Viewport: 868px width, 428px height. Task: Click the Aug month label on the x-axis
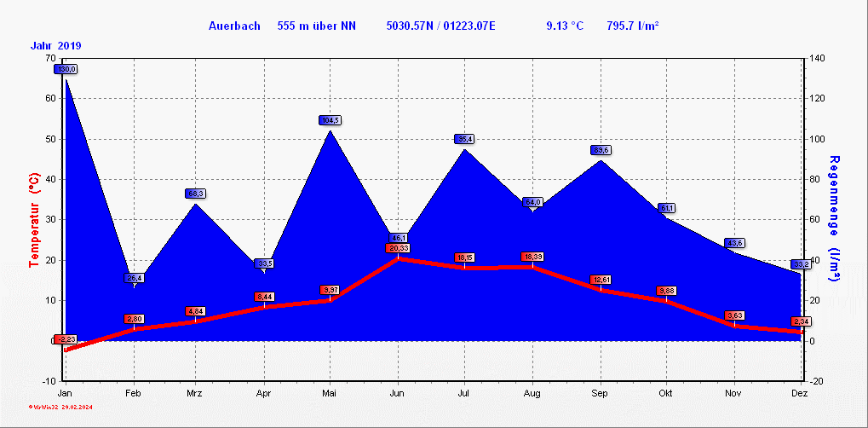point(532,393)
